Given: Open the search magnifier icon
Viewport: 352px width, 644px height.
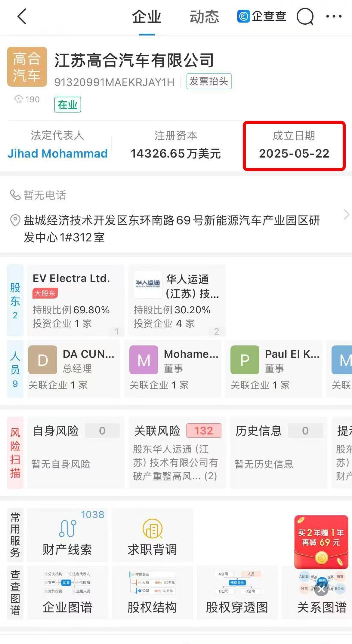Looking at the screenshot, I should coord(305,17).
